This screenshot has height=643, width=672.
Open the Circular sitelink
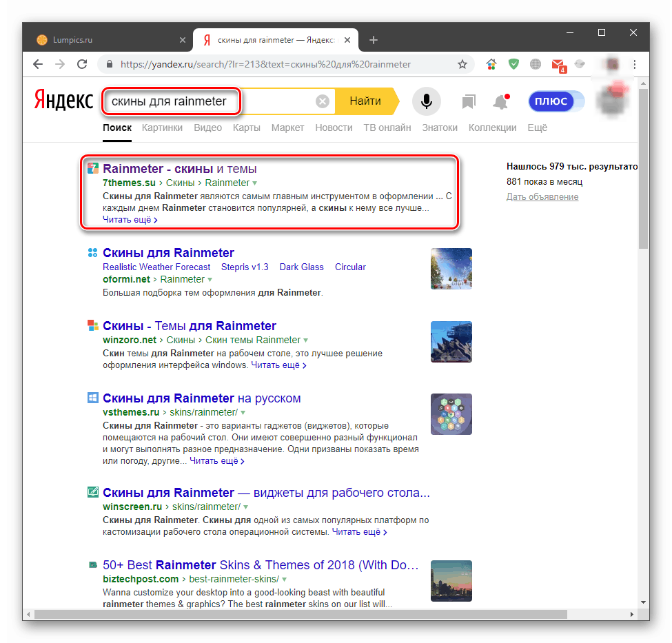(x=350, y=267)
